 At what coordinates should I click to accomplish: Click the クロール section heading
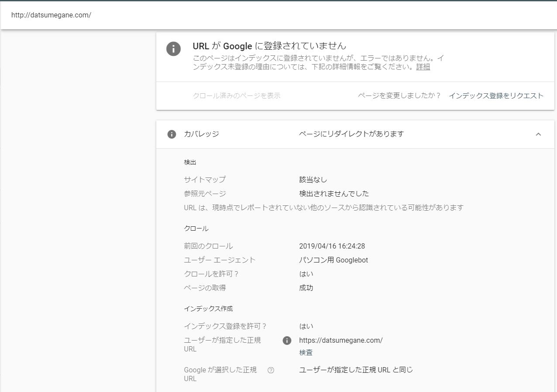click(x=196, y=228)
